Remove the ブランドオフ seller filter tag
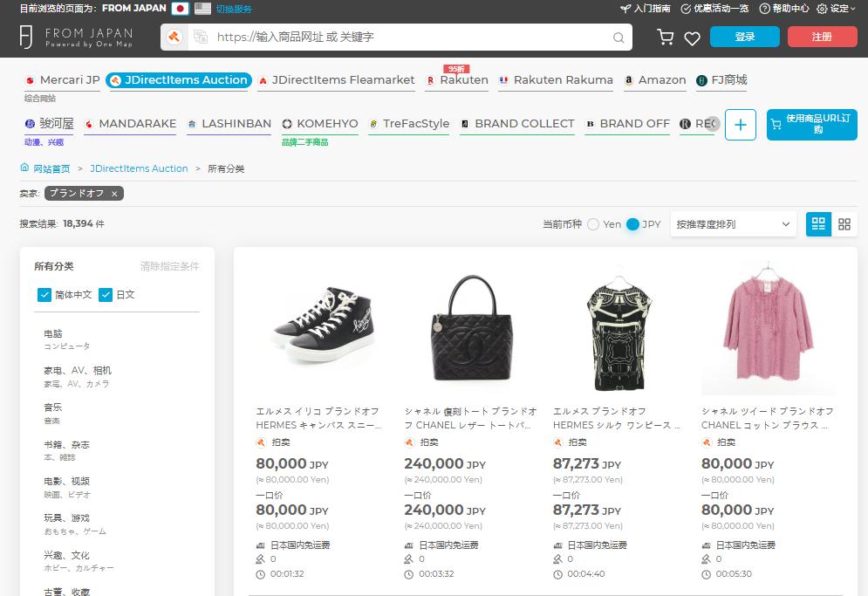The height and width of the screenshot is (596, 868). tap(114, 193)
